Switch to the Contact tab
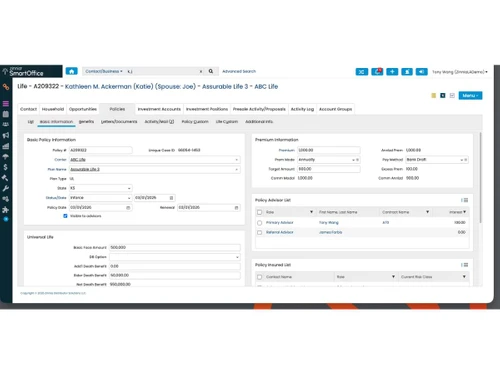 click(x=28, y=109)
